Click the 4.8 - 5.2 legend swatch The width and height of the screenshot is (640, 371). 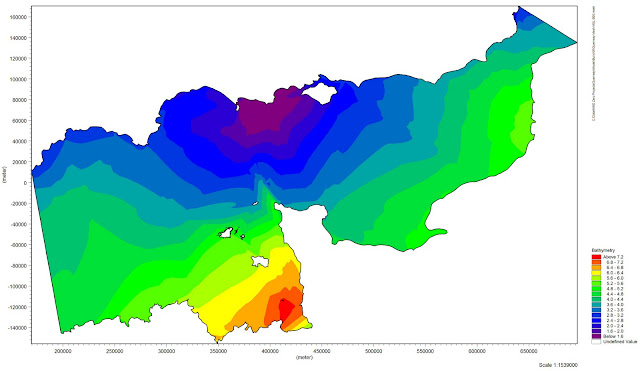(x=596, y=289)
